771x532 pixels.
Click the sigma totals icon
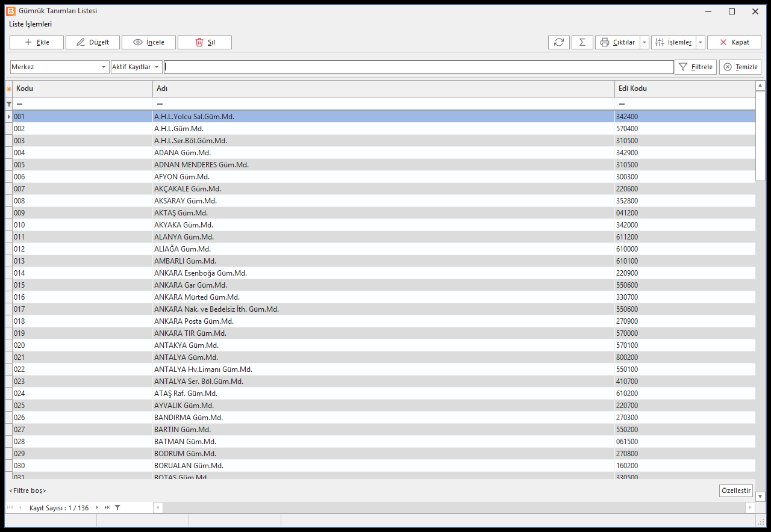582,42
